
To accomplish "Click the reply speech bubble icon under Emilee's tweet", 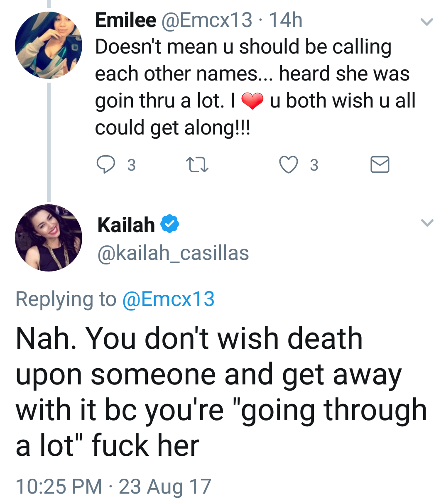I will coord(106,165).
